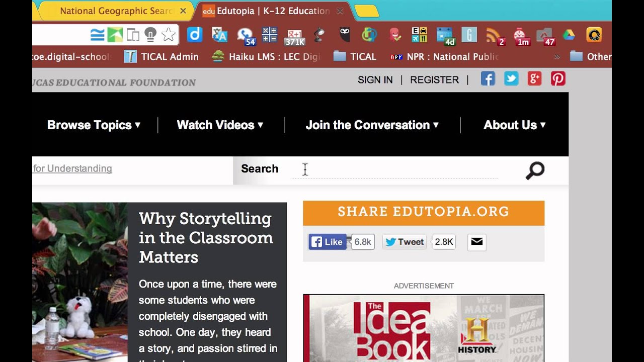
Task: Open a new tab with the yellow tab button
Action: coord(366,11)
